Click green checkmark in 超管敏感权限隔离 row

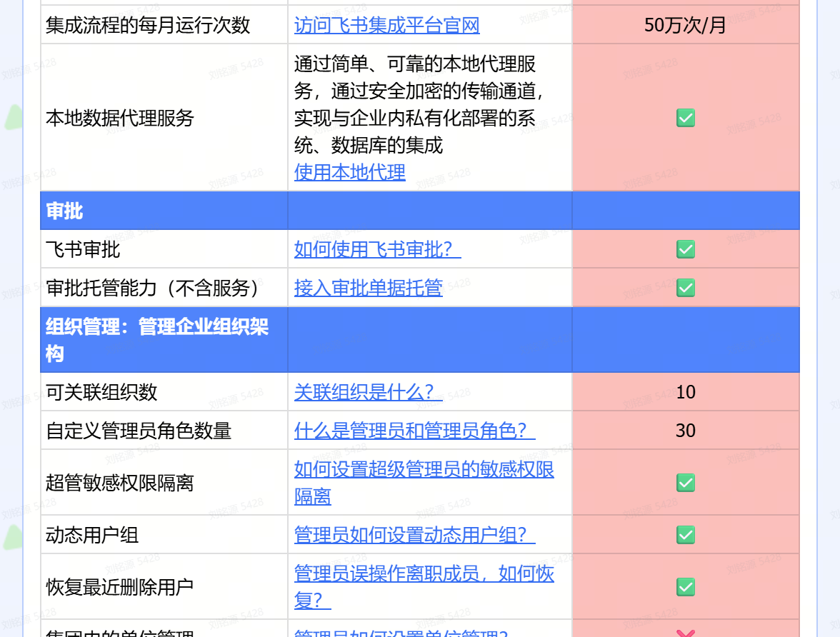point(686,483)
